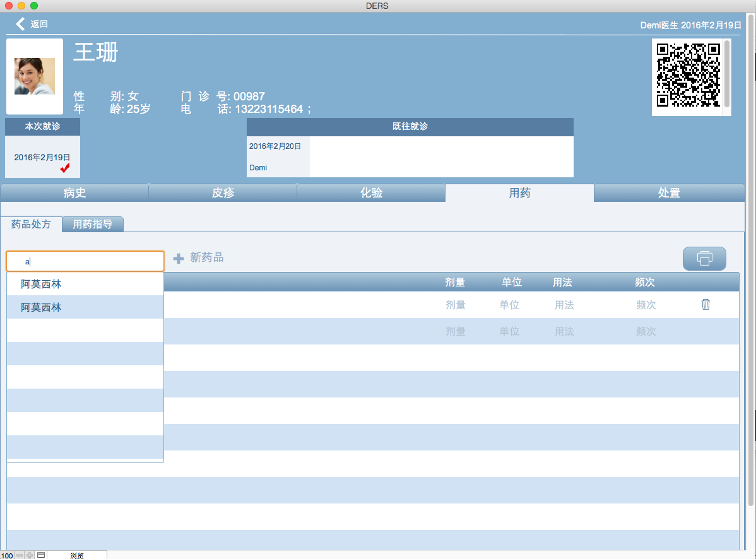Click the zoom out minus icon

pos(20,555)
